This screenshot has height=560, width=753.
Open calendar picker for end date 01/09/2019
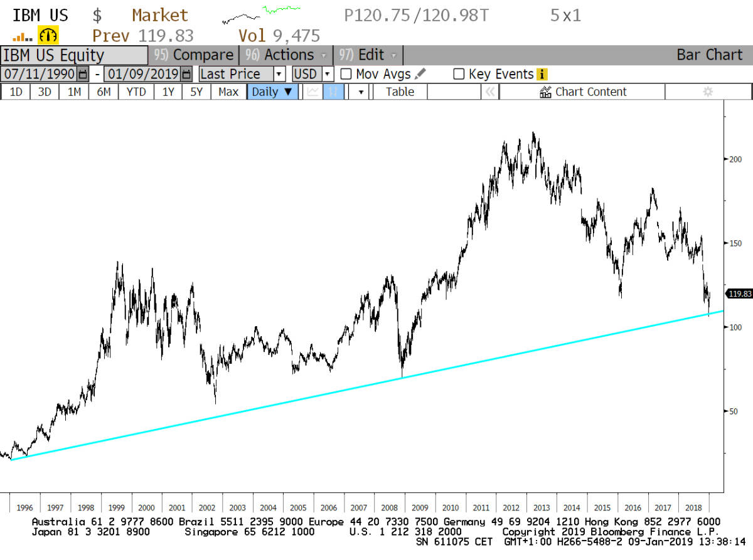pyautogui.click(x=186, y=74)
